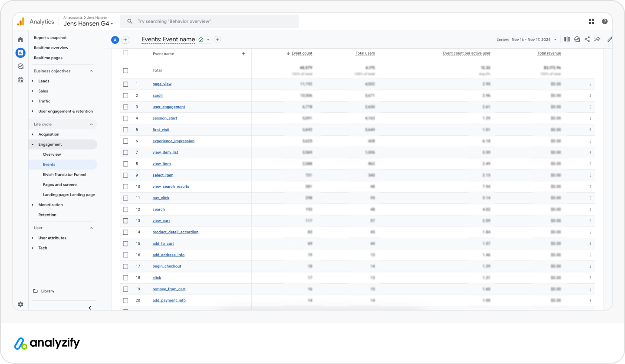Open the Explore icon in left rail
Image resolution: width=625 pixels, height=364 pixels.
[20, 66]
